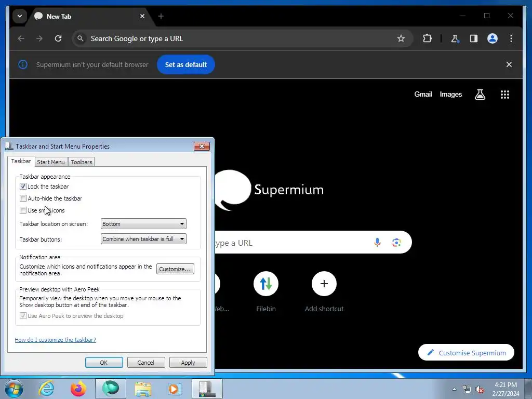Open the clock showing 4:21 PM

click(506, 389)
